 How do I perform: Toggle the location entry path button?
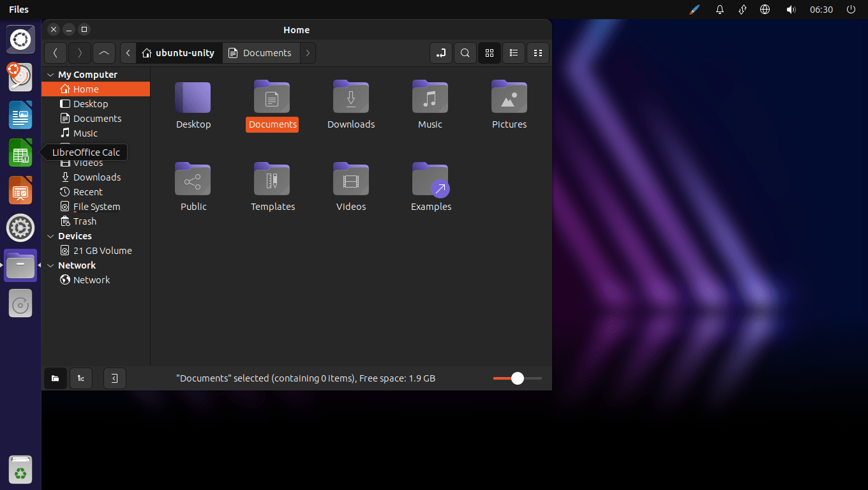(x=441, y=53)
